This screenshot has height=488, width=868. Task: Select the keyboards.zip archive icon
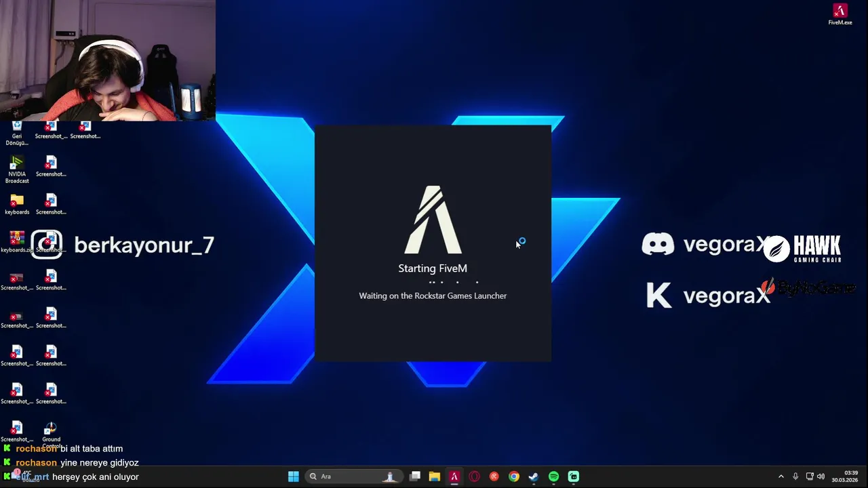[17, 242]
